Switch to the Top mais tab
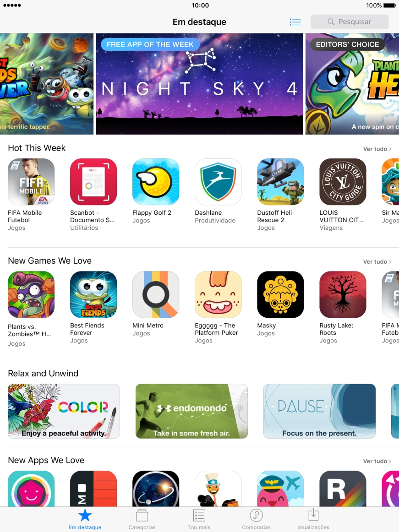 tap(199, 520)
